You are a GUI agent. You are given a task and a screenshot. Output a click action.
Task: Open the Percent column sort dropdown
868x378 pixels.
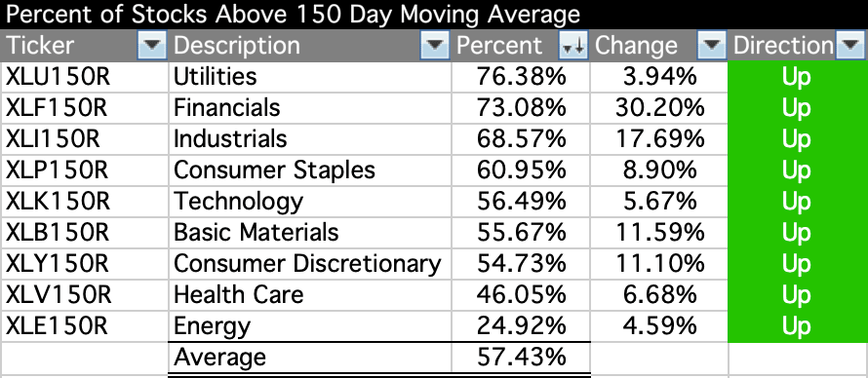(x=572, y=45)
